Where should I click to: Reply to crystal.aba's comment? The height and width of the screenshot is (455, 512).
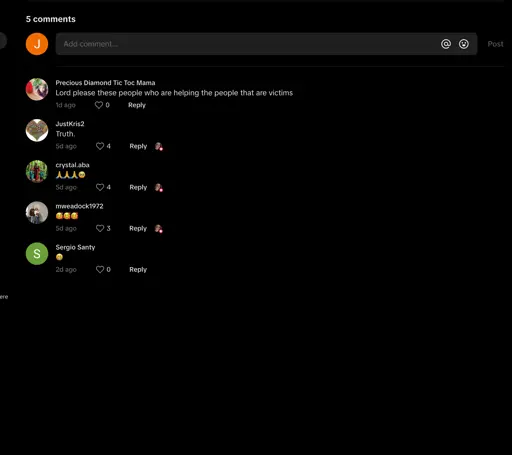click(x=138, y=187)
